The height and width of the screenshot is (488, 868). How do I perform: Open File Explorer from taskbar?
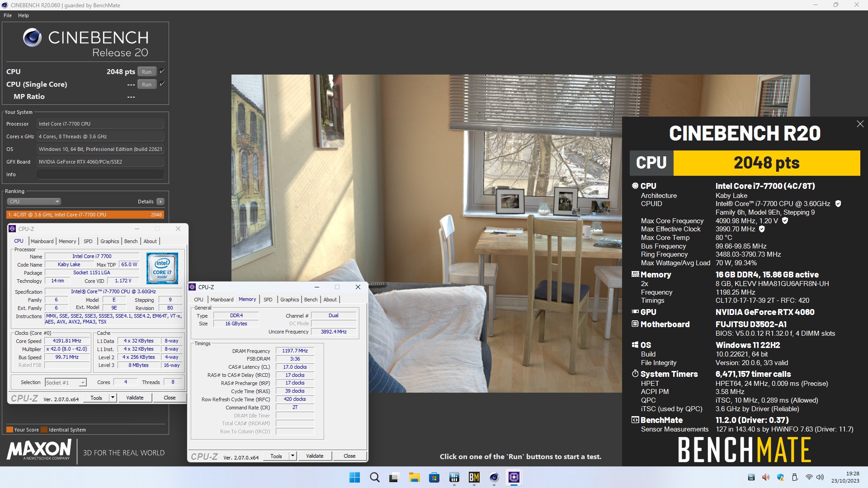414,478
